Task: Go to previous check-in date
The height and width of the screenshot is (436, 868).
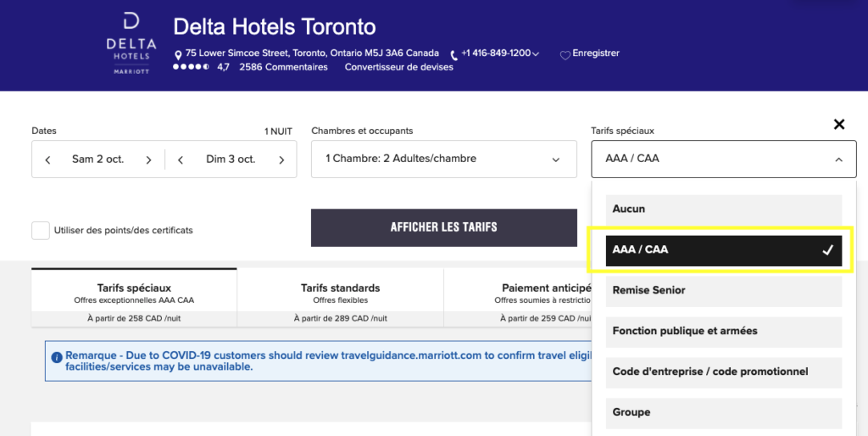Action: pyautogui.click(x=48, y=159)
